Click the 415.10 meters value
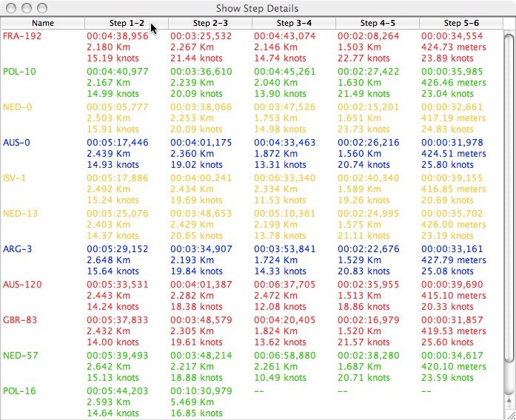The width and height of the screenshot is (516, 420). click(454, 296)
